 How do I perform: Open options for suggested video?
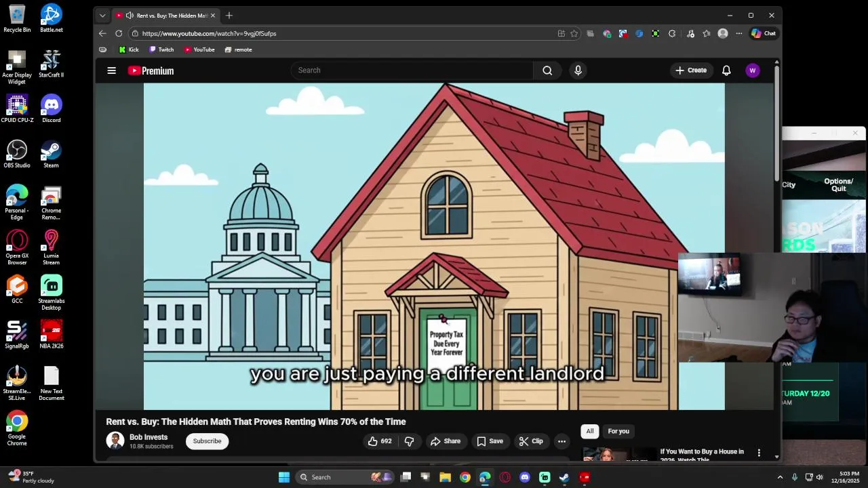coord(759,453)
